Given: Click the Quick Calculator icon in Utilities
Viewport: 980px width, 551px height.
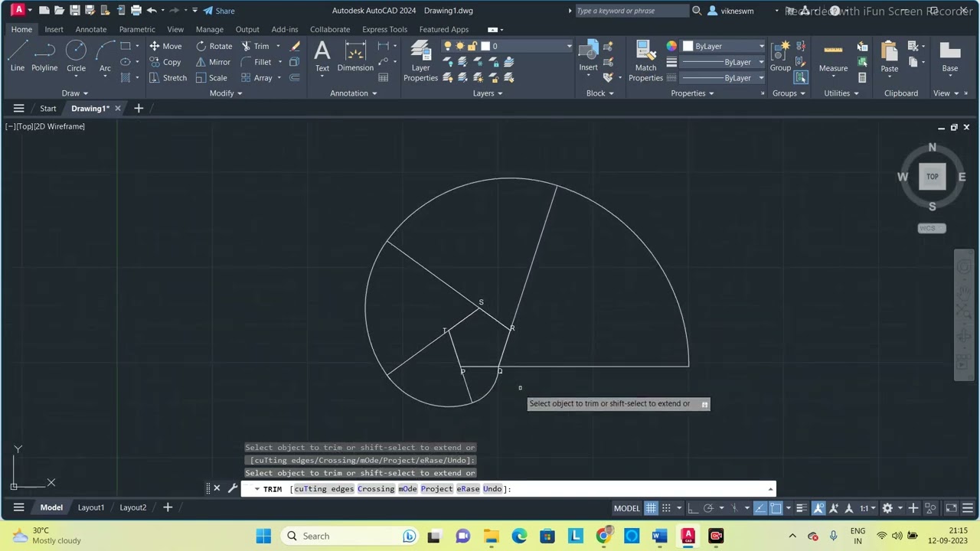Looking at the screenshot, I should (x=862, y=77).
